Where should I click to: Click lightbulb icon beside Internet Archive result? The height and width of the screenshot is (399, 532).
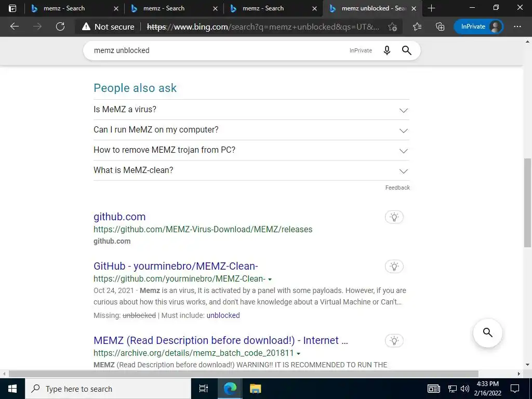point(394,341)
